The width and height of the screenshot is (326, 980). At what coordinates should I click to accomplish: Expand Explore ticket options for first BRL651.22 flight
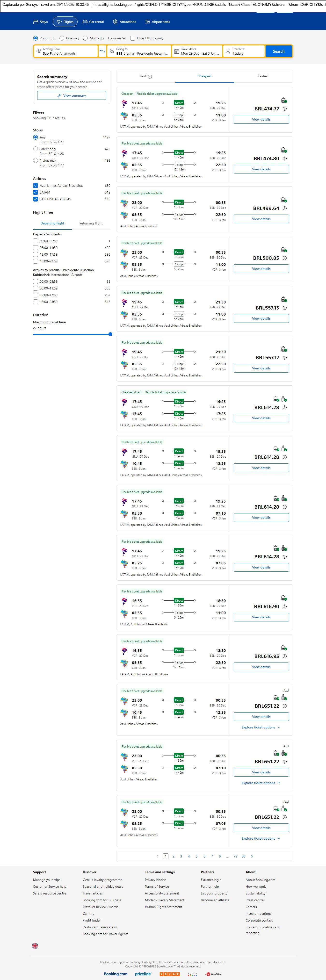[261, 728]
